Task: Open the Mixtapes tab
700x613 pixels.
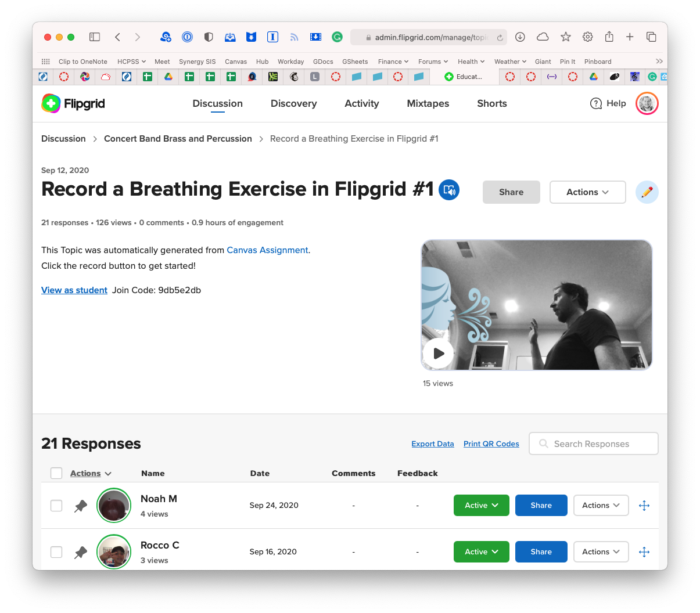Action: (x=428, y=103)
